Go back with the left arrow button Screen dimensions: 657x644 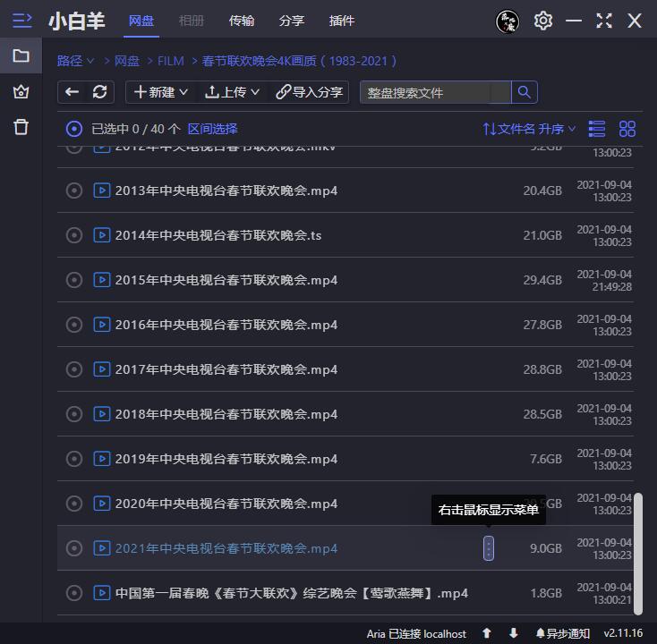(73, 92)
